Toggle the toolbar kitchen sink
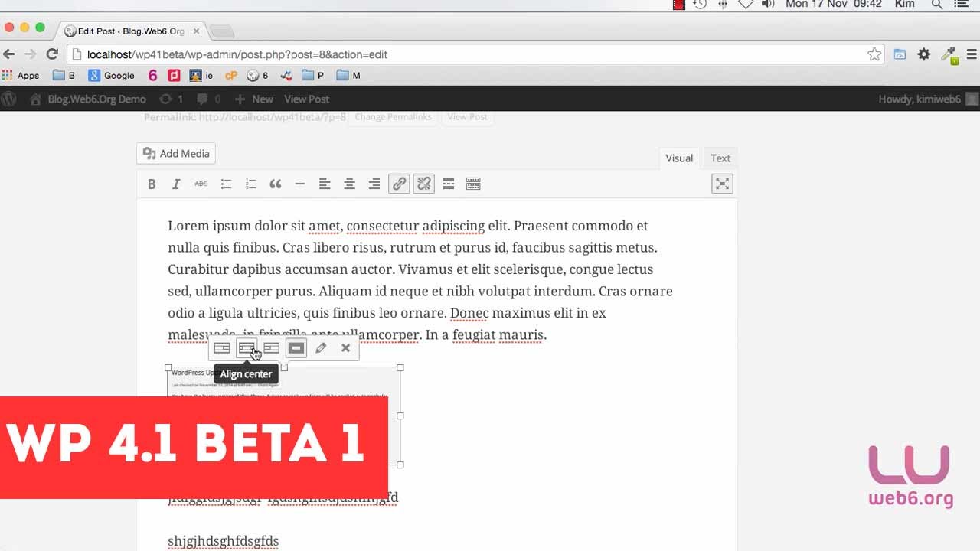This screenshot has width=980, height=551. coord(473,184)
